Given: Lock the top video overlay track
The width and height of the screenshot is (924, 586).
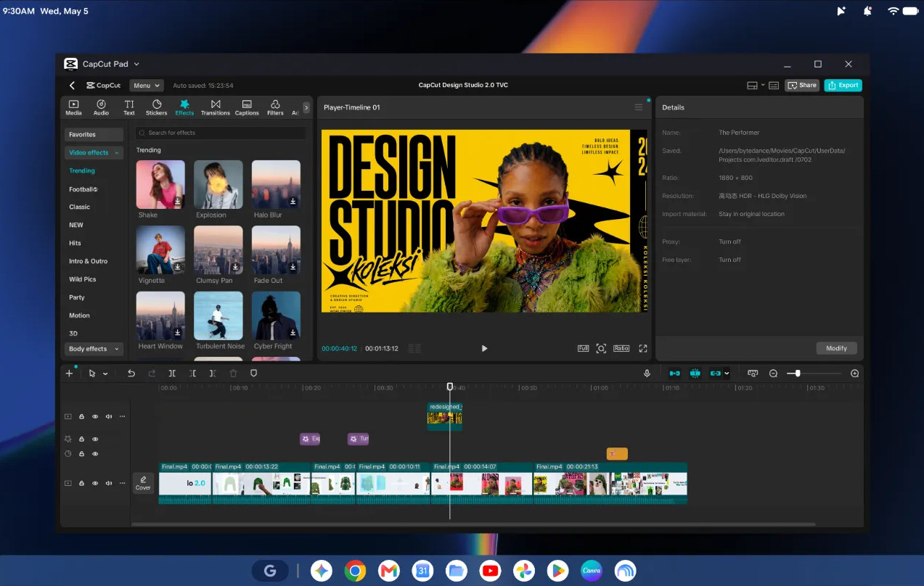Looking at the screenshot, I should click(x=81, y=416).
